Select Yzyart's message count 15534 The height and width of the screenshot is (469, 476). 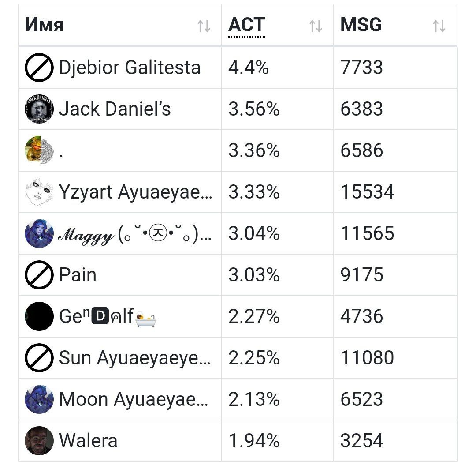click(367, 192)
